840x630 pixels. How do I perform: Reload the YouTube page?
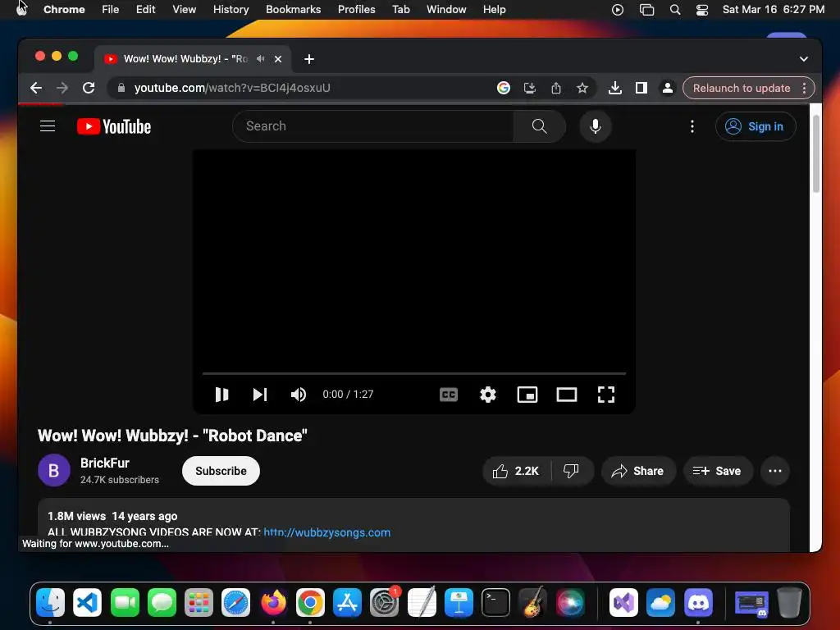[89, 88]
